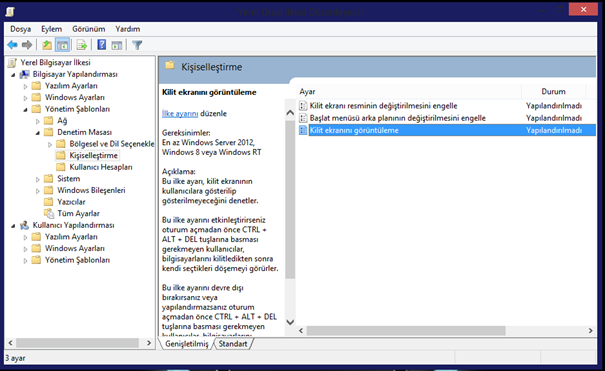Select Kişiselleştirme in the tree
This screenshot has width=605, height=371.
[93, 155]
